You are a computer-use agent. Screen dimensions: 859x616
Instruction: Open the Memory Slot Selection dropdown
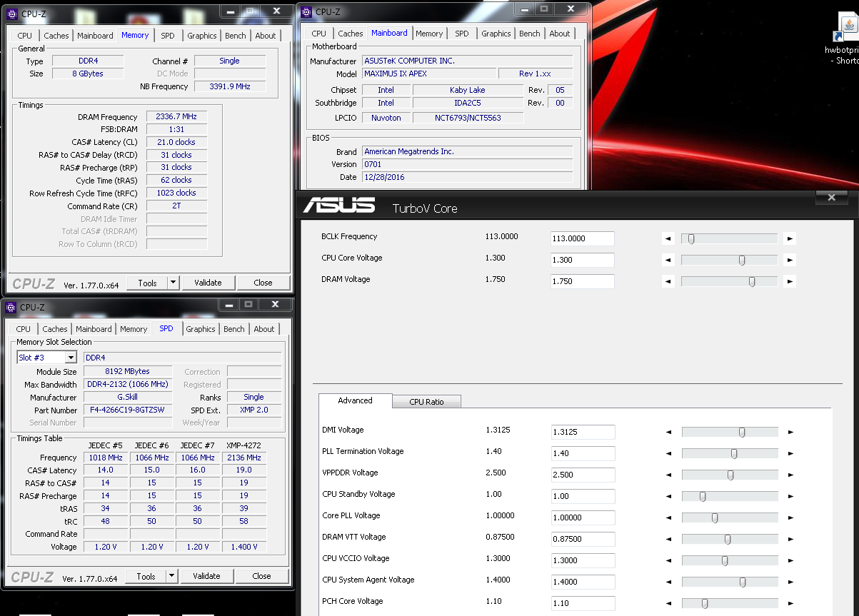[46, 358]
